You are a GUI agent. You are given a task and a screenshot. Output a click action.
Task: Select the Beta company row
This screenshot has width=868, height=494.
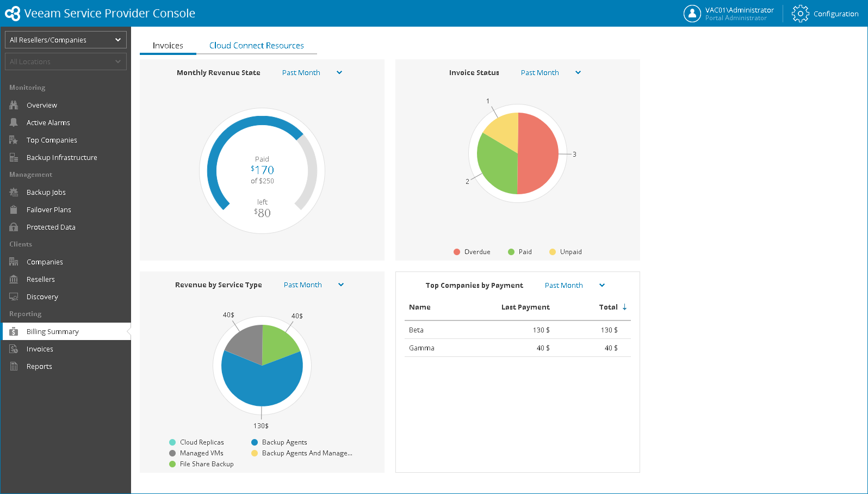(518, 330)
